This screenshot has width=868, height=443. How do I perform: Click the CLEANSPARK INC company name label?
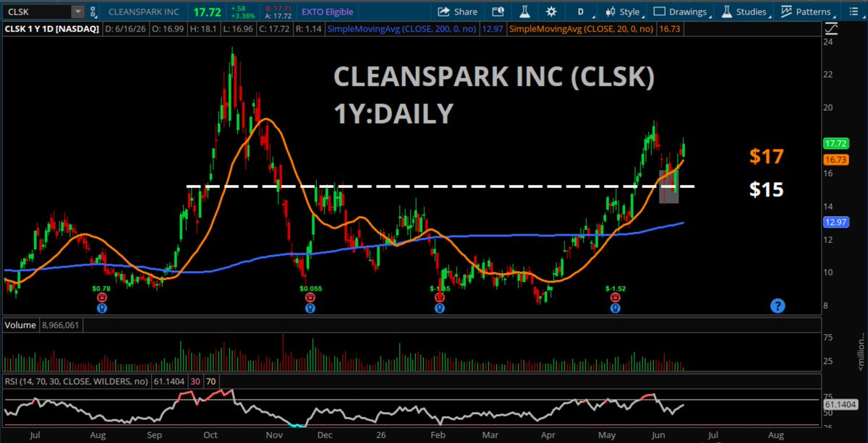click(x=143, y=12)
